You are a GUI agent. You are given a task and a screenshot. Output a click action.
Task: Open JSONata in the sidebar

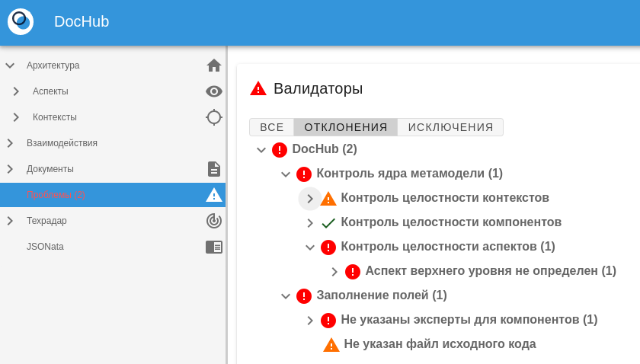pos(113,247)
